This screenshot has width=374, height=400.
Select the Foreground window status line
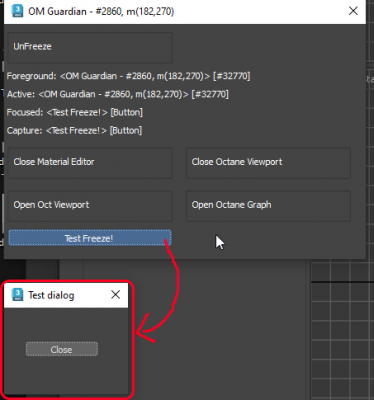(128, 76)
